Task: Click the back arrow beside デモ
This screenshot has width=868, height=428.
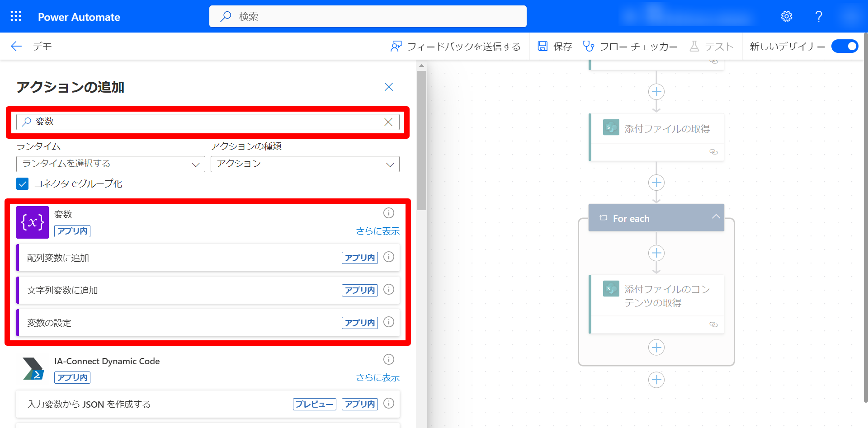Action: pyautogui.click(x=16, y=46)
